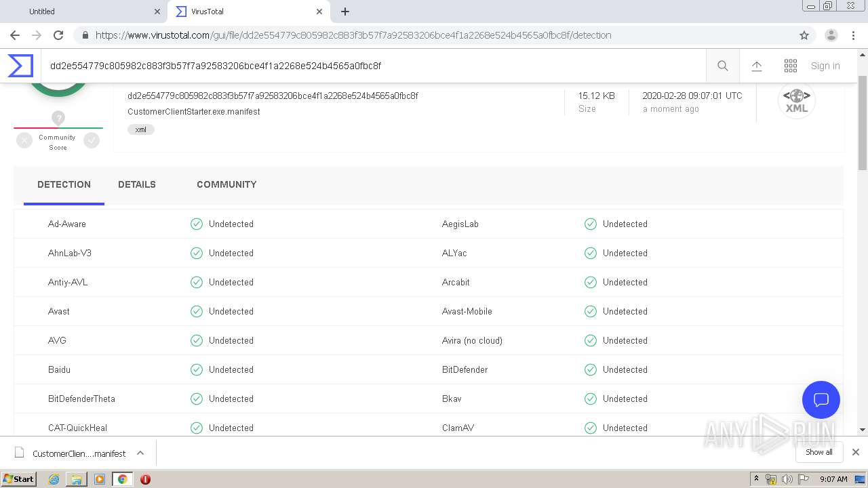Bookmark this page with the star

click(804, 35)
